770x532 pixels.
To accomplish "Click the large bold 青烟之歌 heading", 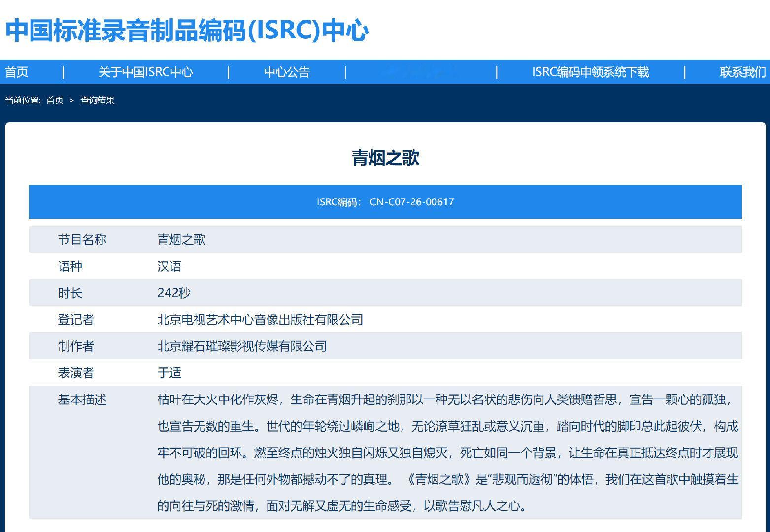I will (x=385, y=158).
